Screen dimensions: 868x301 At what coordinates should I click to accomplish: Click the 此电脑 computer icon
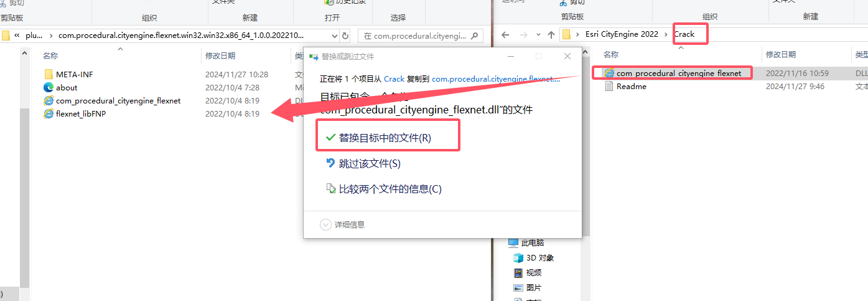[x=513, y=242]
